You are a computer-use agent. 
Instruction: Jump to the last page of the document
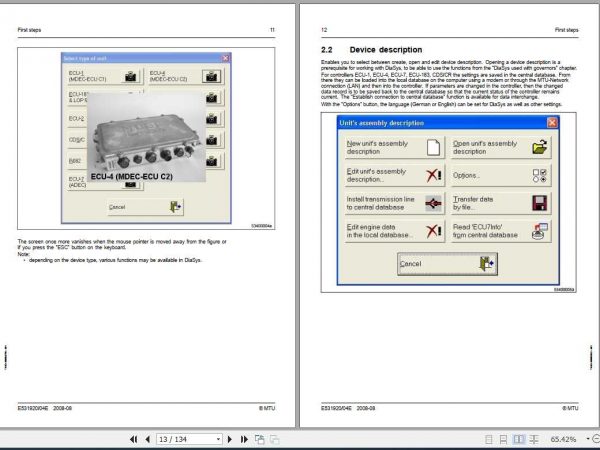pos(244,439)
